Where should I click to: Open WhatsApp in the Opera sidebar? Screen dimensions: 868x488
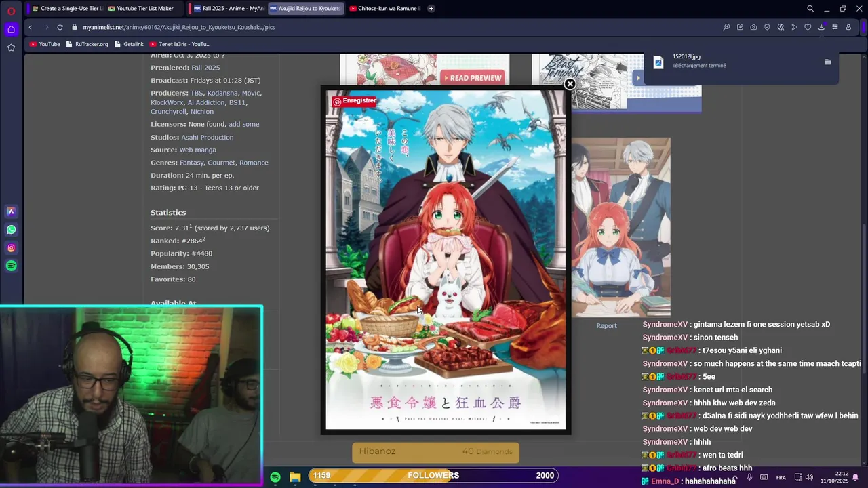pyautogui.click(x=11, y=230)
